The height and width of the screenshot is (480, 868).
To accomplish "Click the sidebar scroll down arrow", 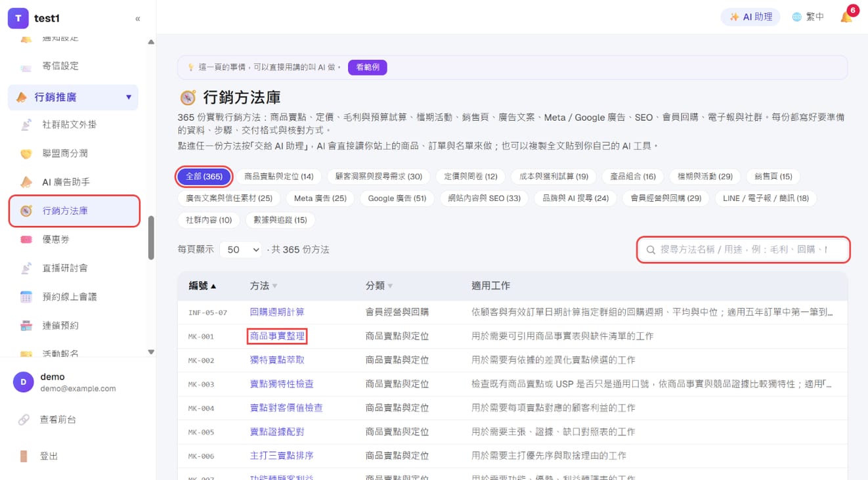I will (x=151, y=352).
